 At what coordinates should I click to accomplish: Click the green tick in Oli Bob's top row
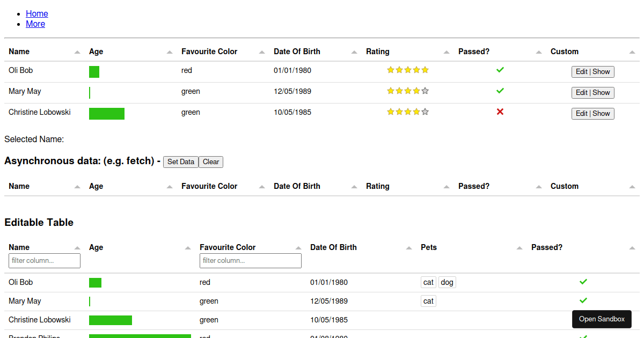point(500,70)
